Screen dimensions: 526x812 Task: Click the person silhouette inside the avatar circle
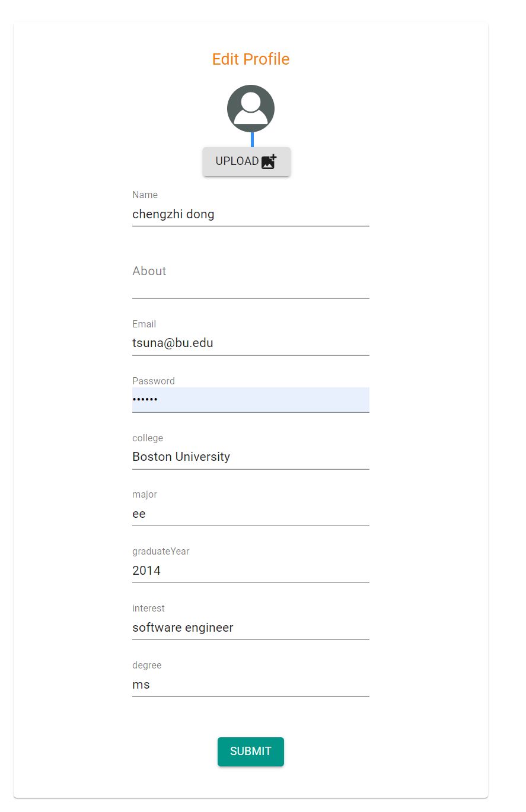point(250,109)
